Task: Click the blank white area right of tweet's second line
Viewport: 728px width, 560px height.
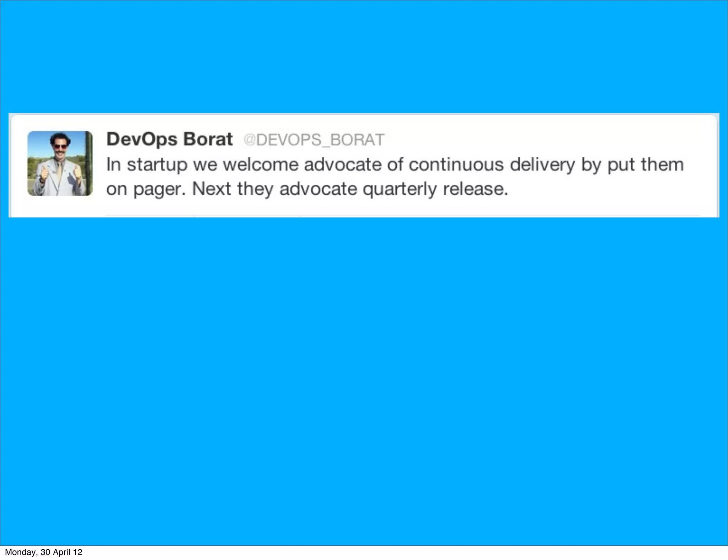Action: (x=604, y=189)
